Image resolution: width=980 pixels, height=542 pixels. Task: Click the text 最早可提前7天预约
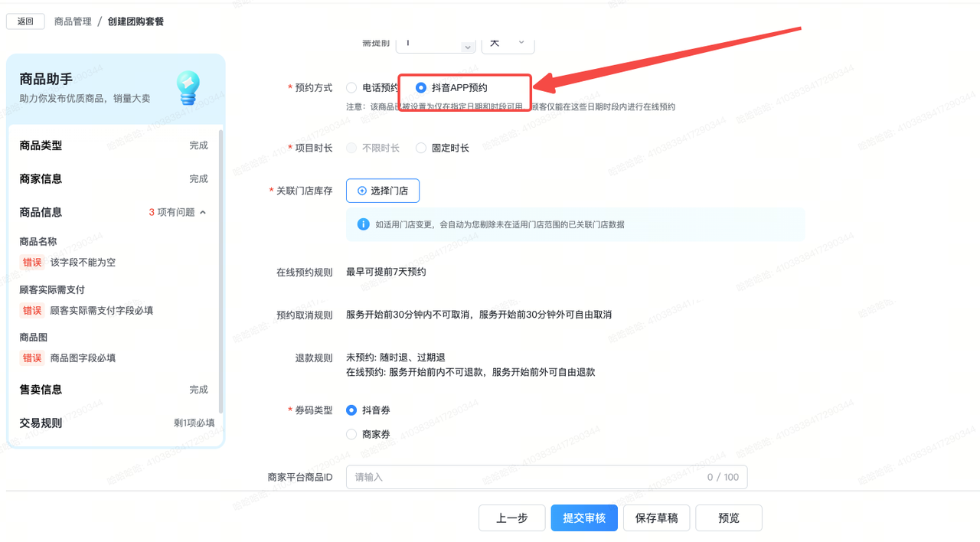coord(386,272)
